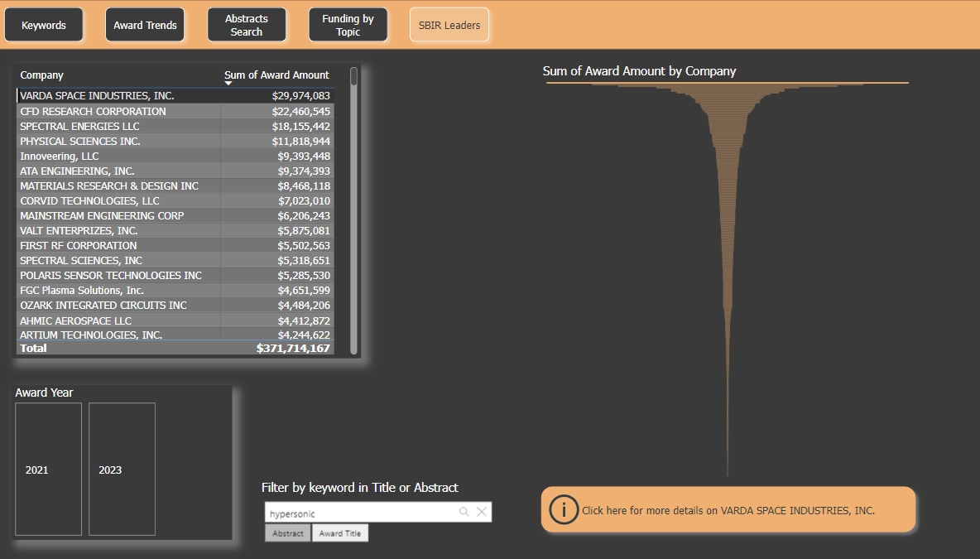The height and width of the screenshot is (559, 980).
Task: Select MAINSTREAM ENGINEERING CORP row
Action: pos(175,215)
